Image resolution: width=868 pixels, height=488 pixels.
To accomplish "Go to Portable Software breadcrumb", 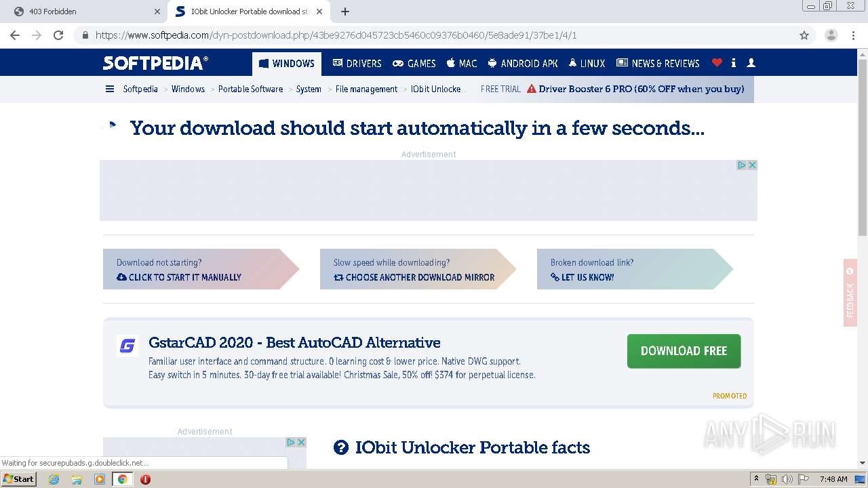I will coord(250,89).
